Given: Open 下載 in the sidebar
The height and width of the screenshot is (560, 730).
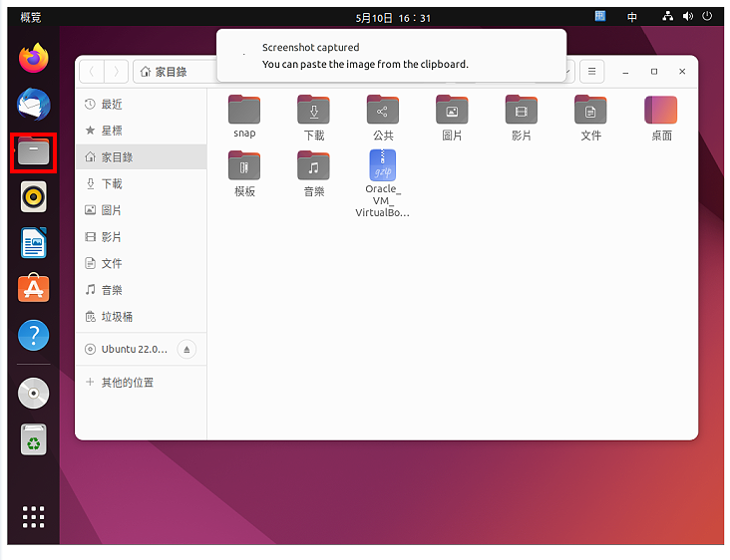Looking at the screenshot, I should (x=141, y=183).
